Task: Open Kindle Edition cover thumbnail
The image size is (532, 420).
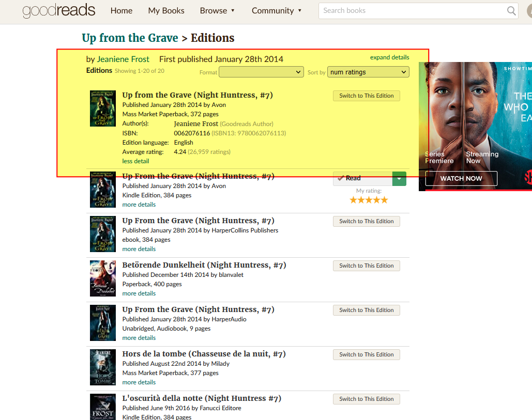Action: point(103,190)
